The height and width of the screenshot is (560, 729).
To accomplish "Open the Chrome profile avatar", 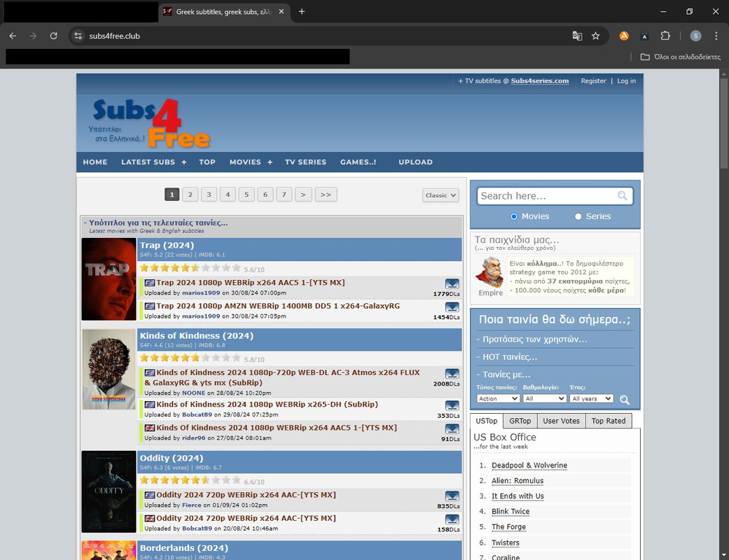I will click(695, 36).
